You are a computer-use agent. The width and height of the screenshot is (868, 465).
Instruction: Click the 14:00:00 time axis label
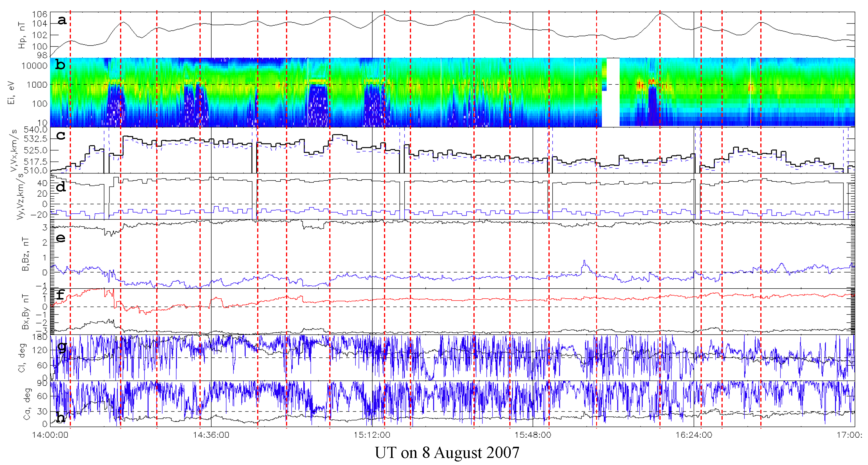click(50, 435)
